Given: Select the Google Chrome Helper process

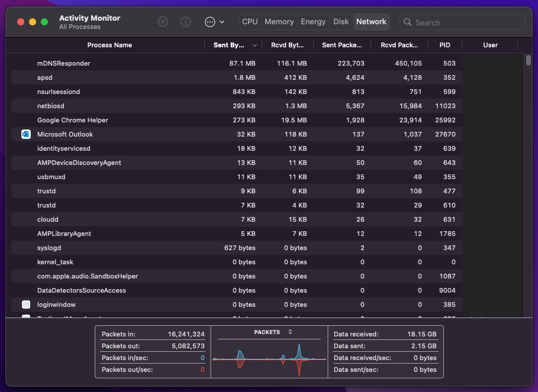Looking at the screenshot, I should [237, 120].
